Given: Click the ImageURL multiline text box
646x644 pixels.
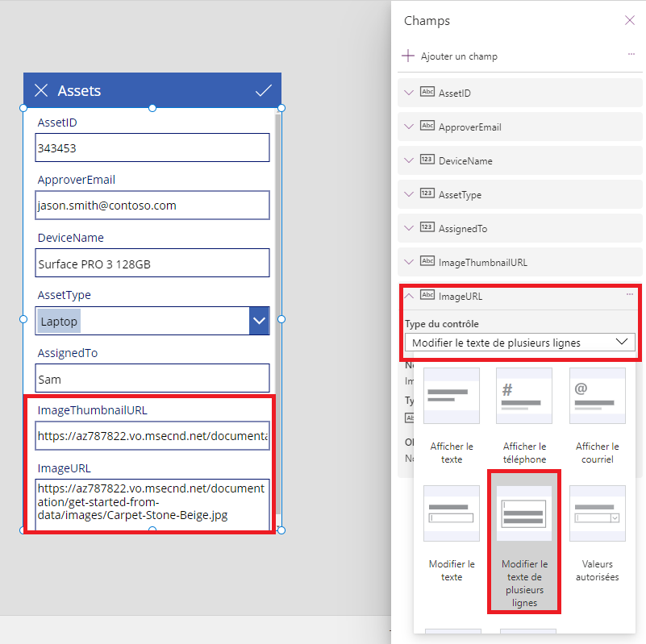Looking at the screenshot, I should (152, 504).
